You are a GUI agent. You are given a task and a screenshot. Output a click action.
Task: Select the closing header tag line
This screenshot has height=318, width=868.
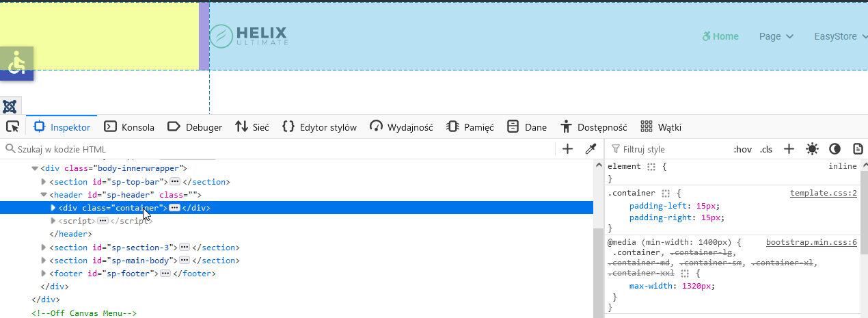pos(69,234)
